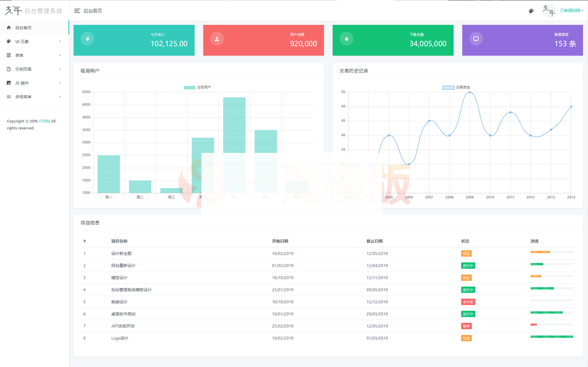This screenshot has width=588, height=367.
Task: Select JS 插件 in the sidebar menu
Action: 22,83
